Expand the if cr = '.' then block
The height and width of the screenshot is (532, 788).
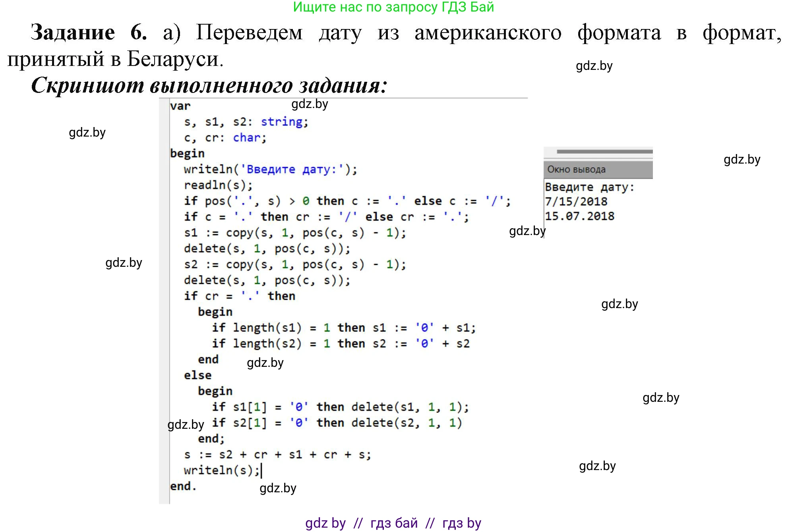pyautogui.click(x=239, y=295)
